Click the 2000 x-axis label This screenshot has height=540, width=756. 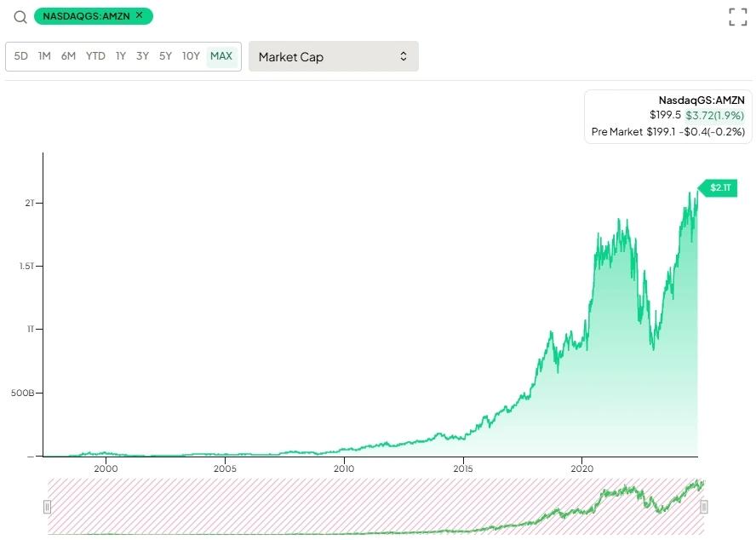pos(106,468)
